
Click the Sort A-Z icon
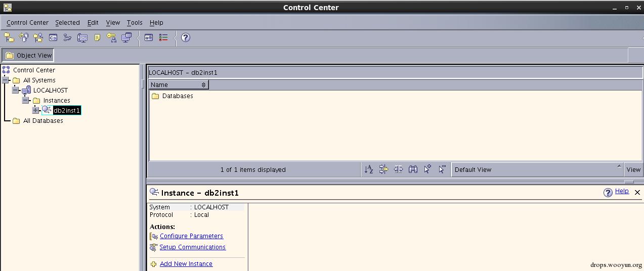click(369, 169)
